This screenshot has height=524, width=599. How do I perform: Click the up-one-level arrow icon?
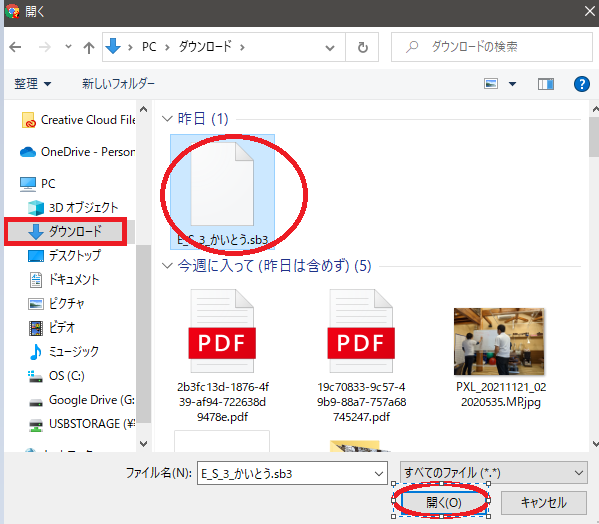pyautogui.click(x=89, y=47)
